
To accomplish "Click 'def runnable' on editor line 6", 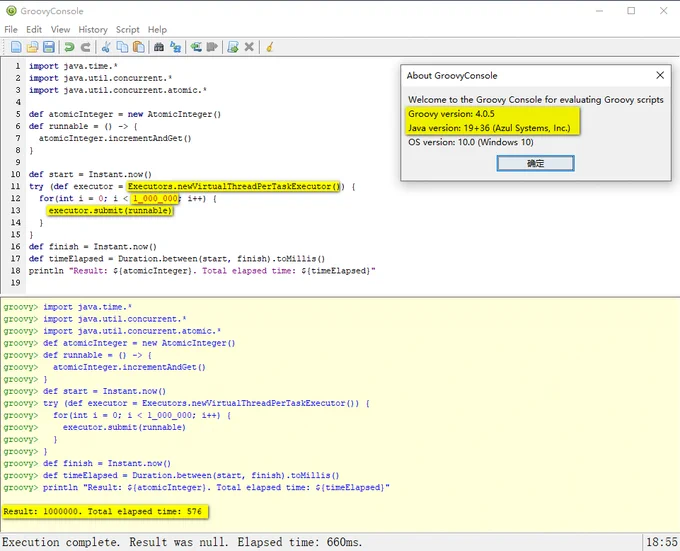I will (59, 126).
